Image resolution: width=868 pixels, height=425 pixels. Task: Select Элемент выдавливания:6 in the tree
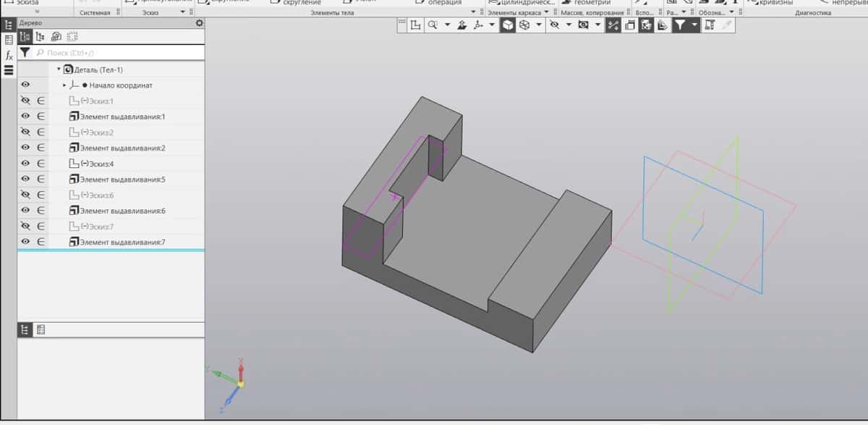[123, 211]
